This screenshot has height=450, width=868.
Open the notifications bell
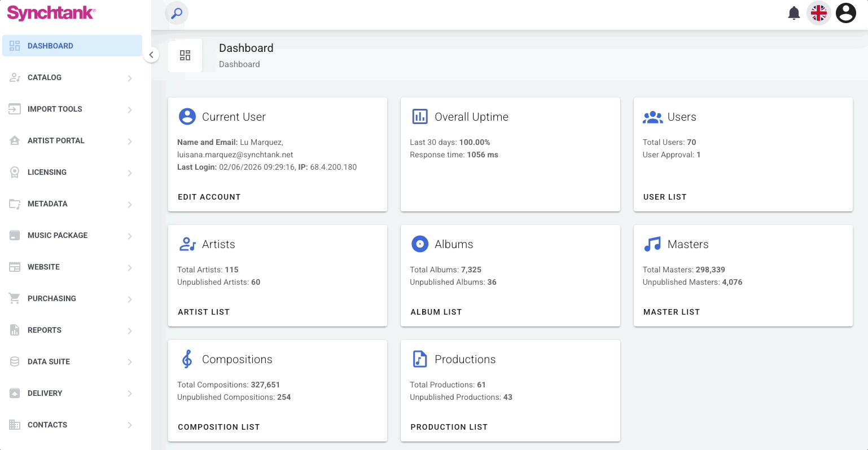click(794, 13)
